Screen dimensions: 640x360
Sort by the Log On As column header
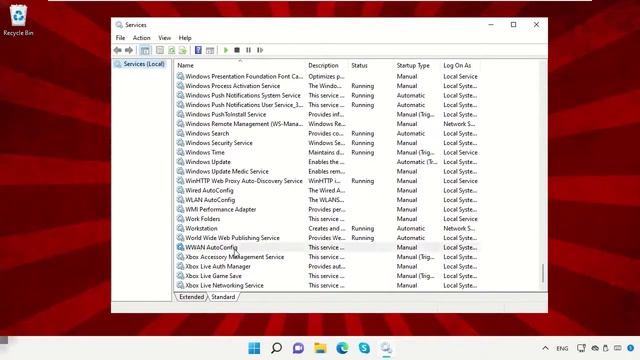[459, 65]
